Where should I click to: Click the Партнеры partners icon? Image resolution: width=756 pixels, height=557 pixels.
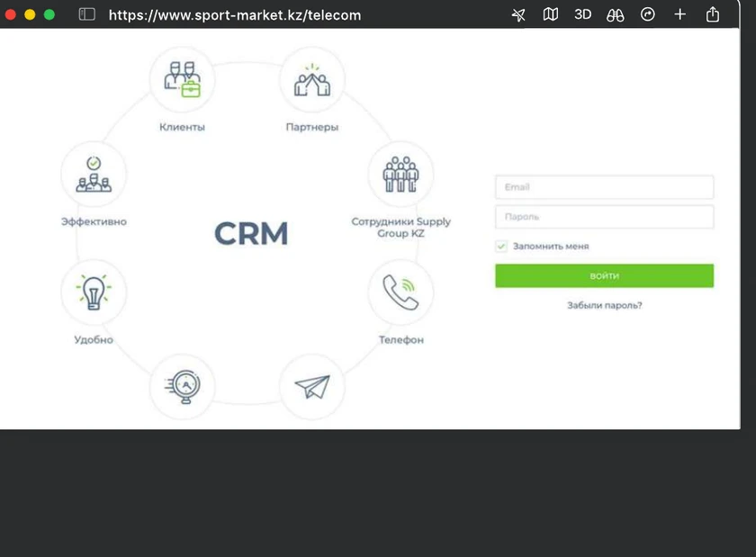[312, 80]
